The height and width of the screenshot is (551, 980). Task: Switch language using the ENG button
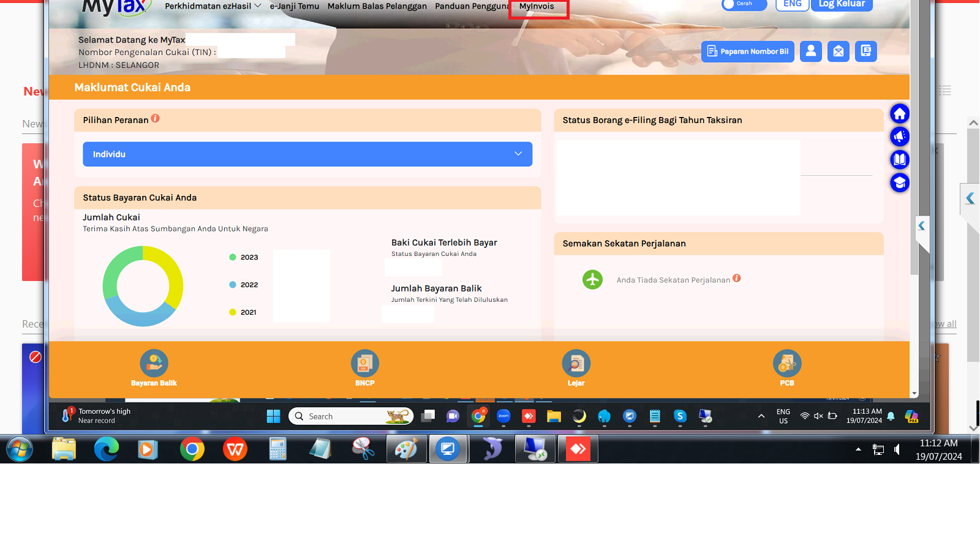792,4
